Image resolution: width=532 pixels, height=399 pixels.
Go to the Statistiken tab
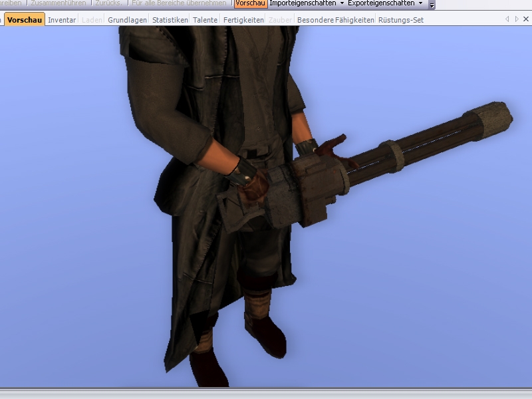click(x=170, y=20)
